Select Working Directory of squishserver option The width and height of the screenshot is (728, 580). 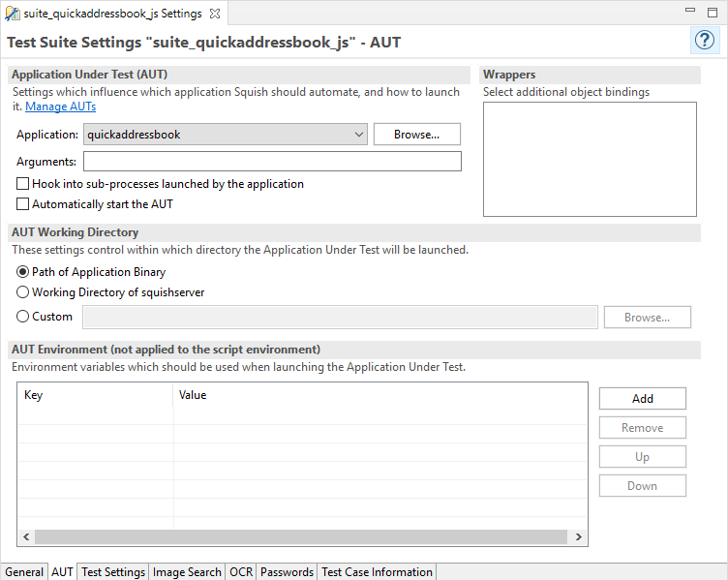[x=23, y=292]
